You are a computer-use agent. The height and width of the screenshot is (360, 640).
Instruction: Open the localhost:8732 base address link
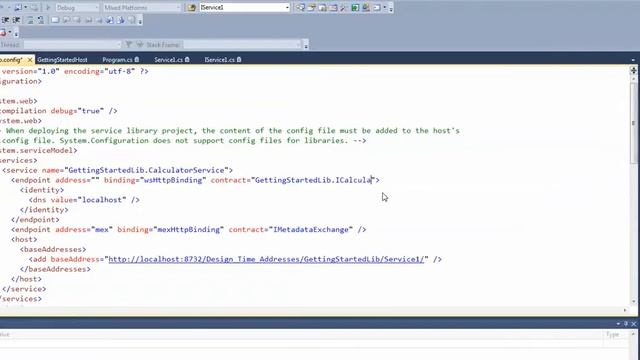266,259
